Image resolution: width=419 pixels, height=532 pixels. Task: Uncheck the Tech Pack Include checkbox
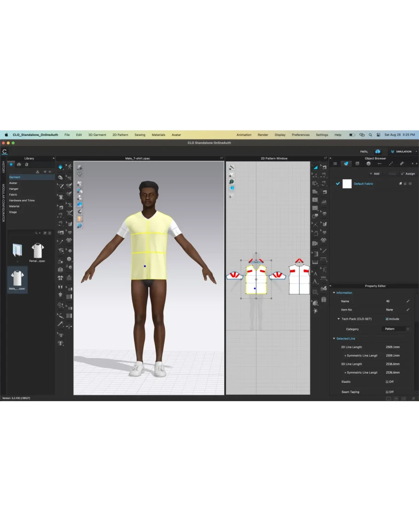pyautogui.click(x=387, y=319)
